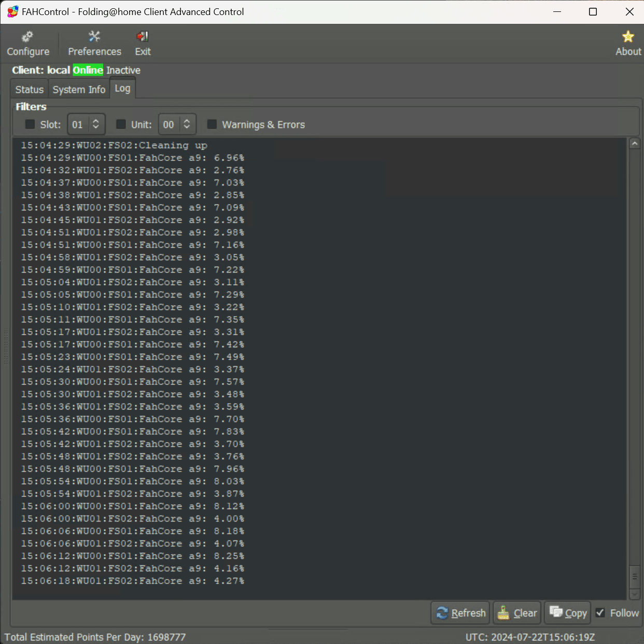Viewport: 644px width, 644px height.
Task: Click the log scrollbar down arrow
Action: [x=635, y=594]
